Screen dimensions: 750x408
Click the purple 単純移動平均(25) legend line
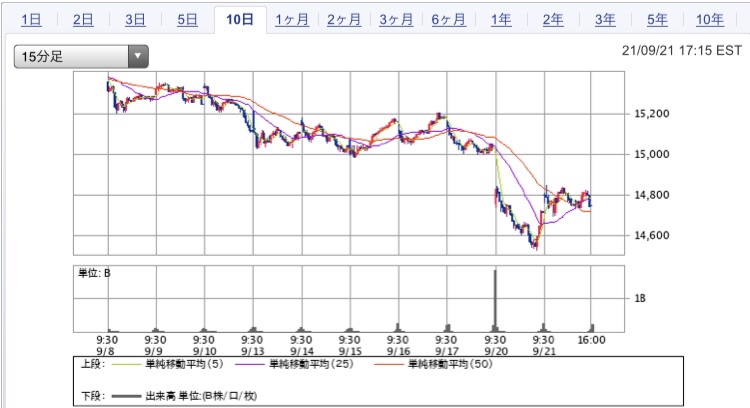point(249,365)
